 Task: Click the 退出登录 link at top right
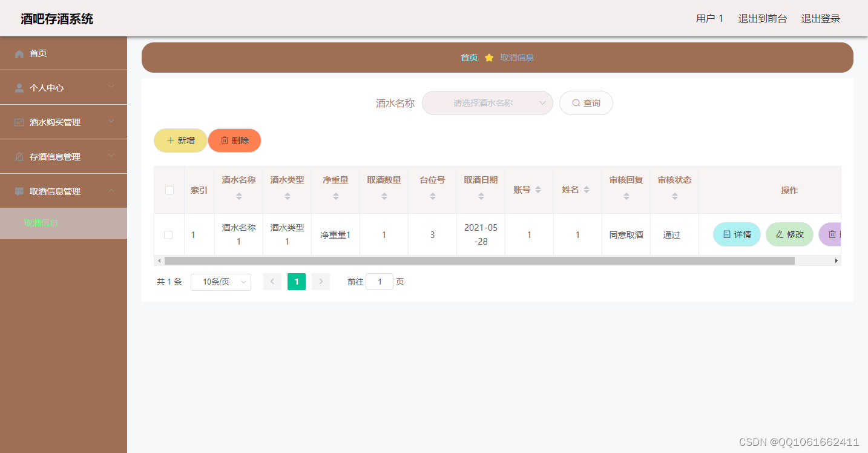point(820,18)
